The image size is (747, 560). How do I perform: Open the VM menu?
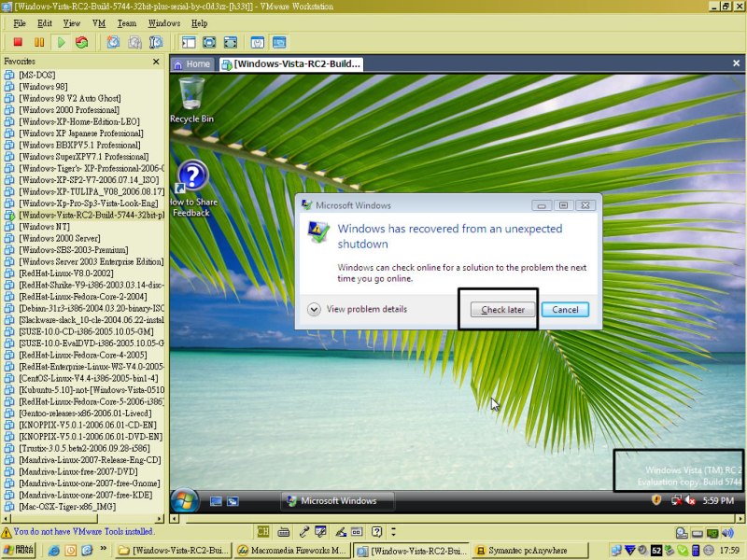pos(99,23)
